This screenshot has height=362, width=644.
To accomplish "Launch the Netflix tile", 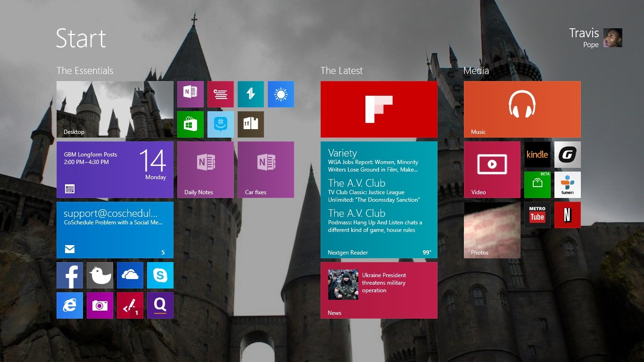I will [568, 215].
